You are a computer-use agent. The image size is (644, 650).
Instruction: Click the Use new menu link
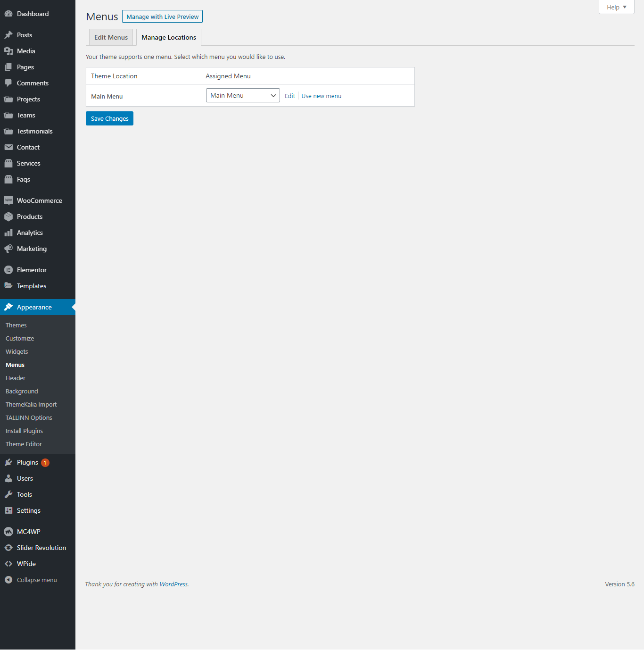click(x=321, y=96)
